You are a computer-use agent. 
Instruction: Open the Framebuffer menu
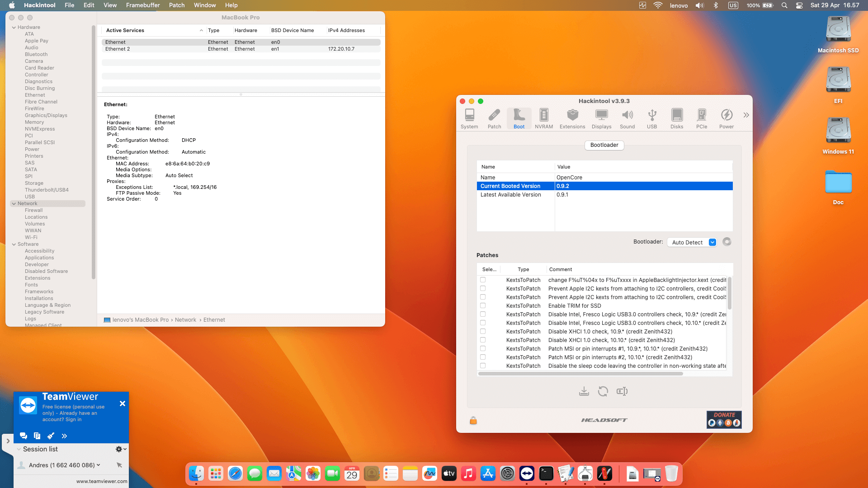click(x=143, y=5)
